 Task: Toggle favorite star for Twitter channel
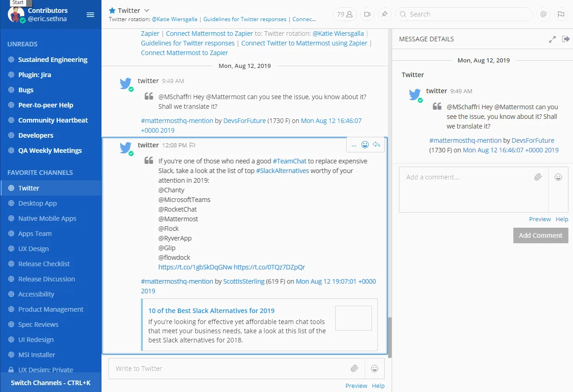pyautogui.click(x=112, y=11)
